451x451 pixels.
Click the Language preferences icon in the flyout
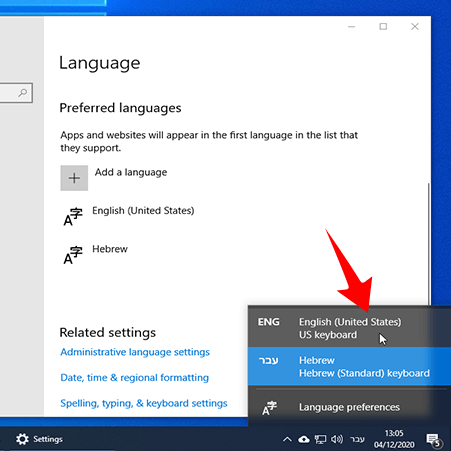[x=269, y=408]
